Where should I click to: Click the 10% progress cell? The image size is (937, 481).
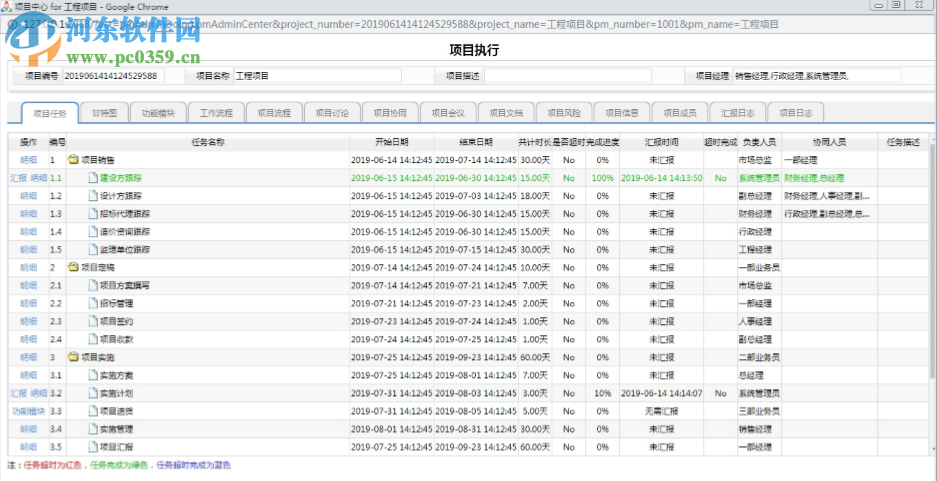click(602, 393)
